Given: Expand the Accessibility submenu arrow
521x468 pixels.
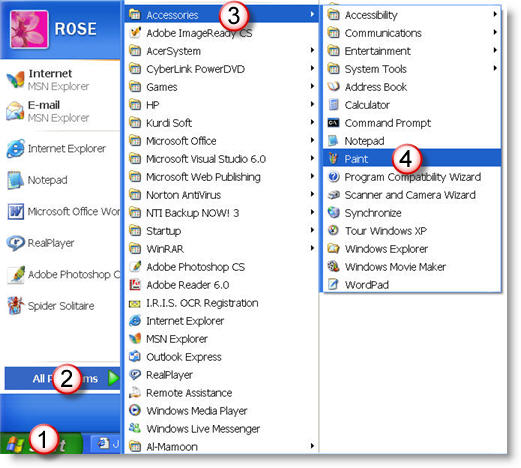Looking at the screenshot, I should tap(495, 14).
